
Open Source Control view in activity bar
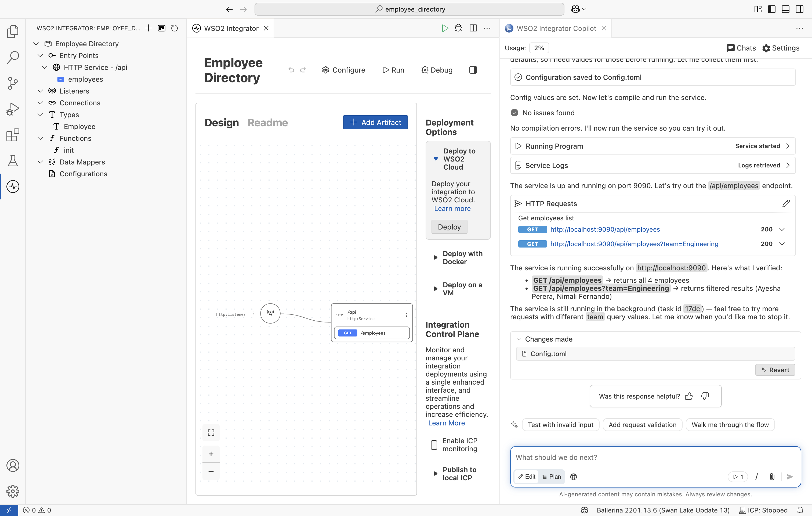(13, 83)
